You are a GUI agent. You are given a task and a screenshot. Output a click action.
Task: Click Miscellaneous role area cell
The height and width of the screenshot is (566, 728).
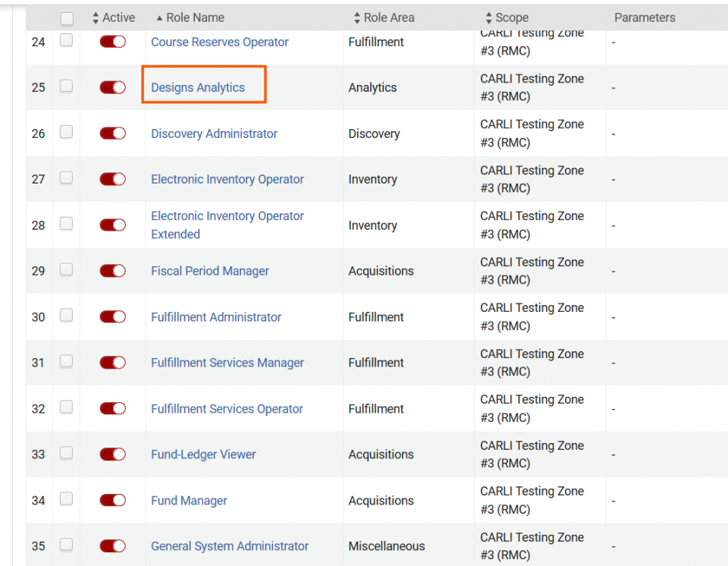(387, 546)
